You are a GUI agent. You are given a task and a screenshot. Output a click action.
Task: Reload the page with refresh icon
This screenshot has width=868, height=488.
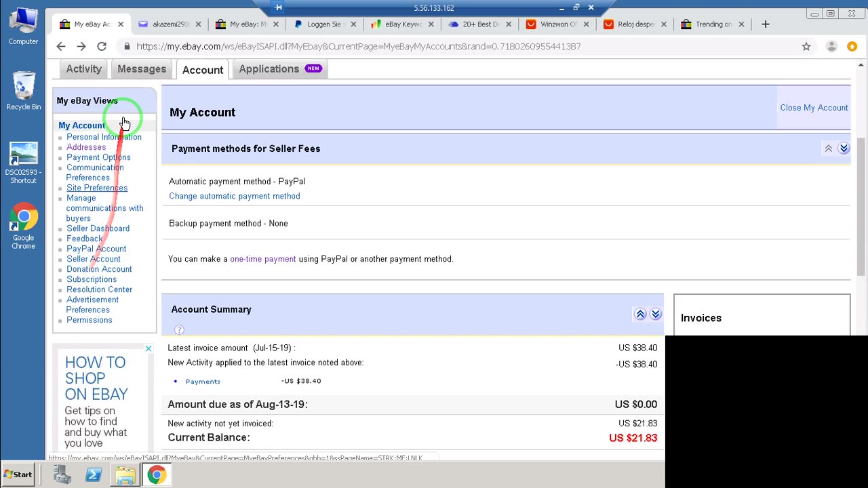(x=102, y=46)
